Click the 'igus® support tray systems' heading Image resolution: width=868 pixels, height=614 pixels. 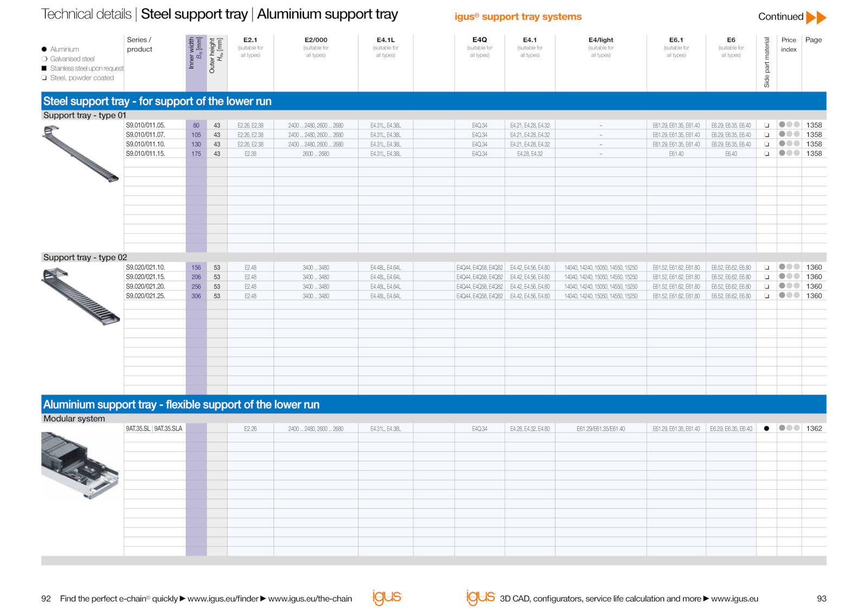[x=518, y=17]
